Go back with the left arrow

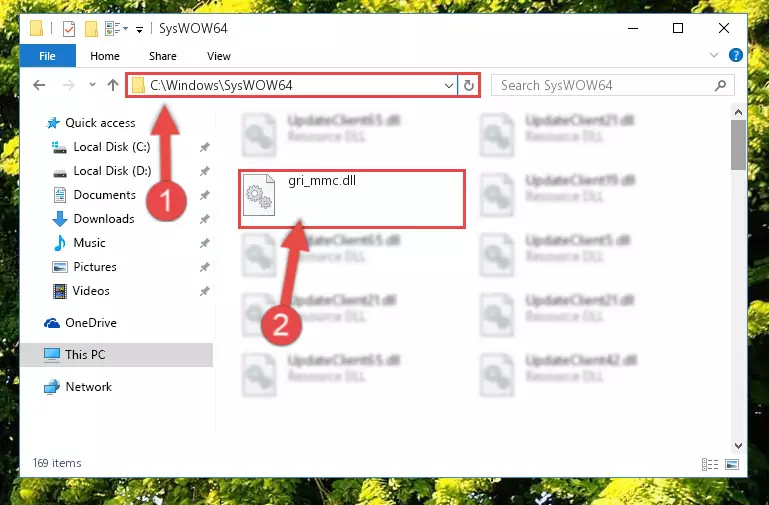pyautogui.click(x=39, y=85)
